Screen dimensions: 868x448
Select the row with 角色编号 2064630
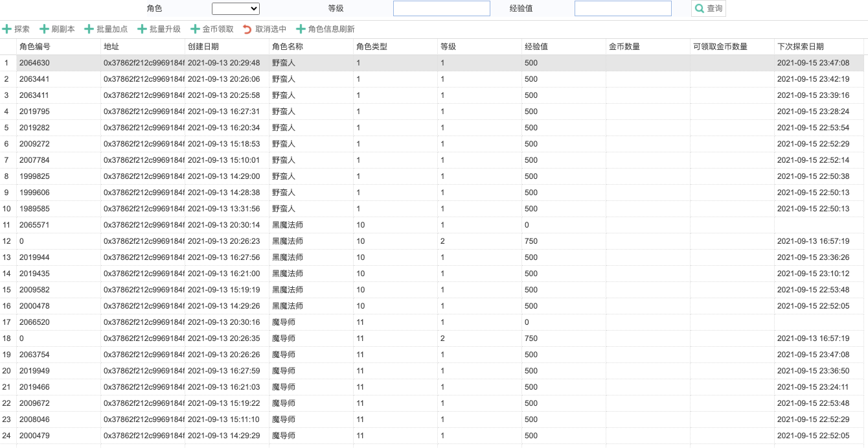click(x=432, y=63)
